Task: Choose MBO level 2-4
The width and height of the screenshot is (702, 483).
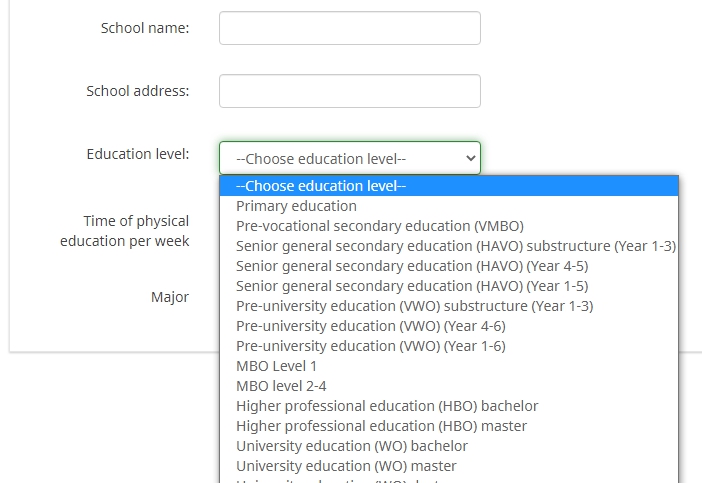Action: click(x=281, y=386)
